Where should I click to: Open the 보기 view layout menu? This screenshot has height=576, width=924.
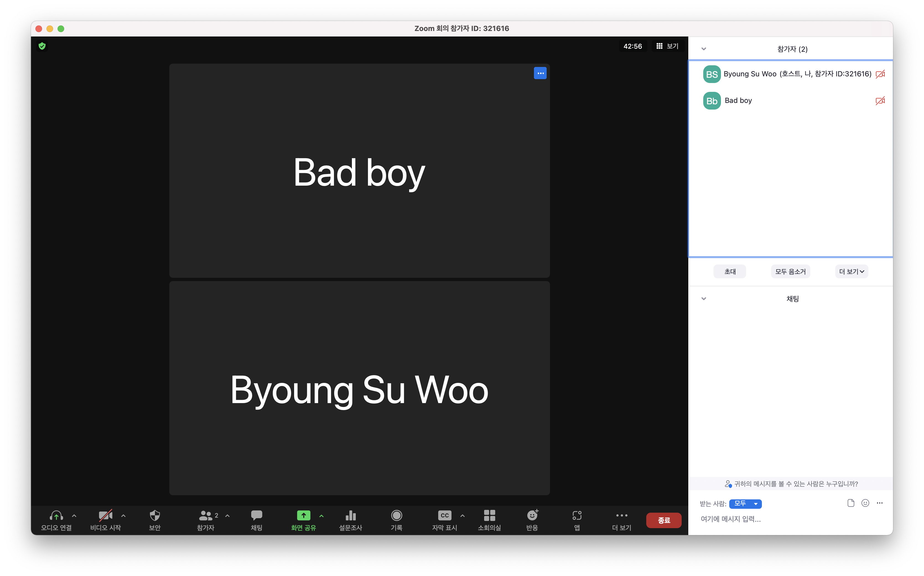pyautogui.click(x=668, y=46)
